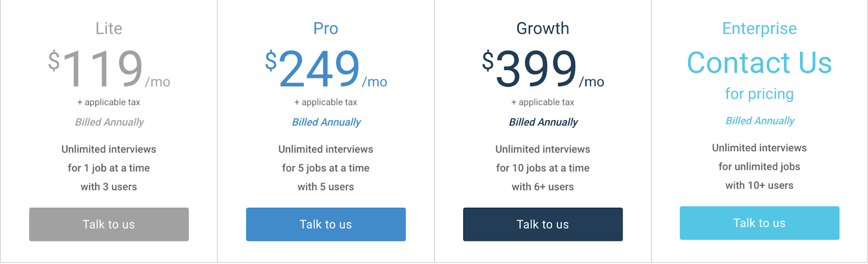The height and width of the screenshot is (264, 868).
Task: Click 'with 6+ users' text in Growth
Action: click(x=543, y=186)
